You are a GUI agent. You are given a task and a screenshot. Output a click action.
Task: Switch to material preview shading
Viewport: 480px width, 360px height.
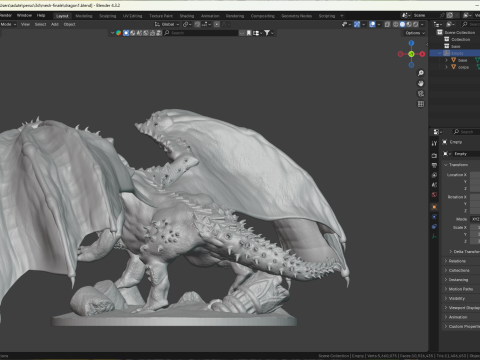(409, 24)
